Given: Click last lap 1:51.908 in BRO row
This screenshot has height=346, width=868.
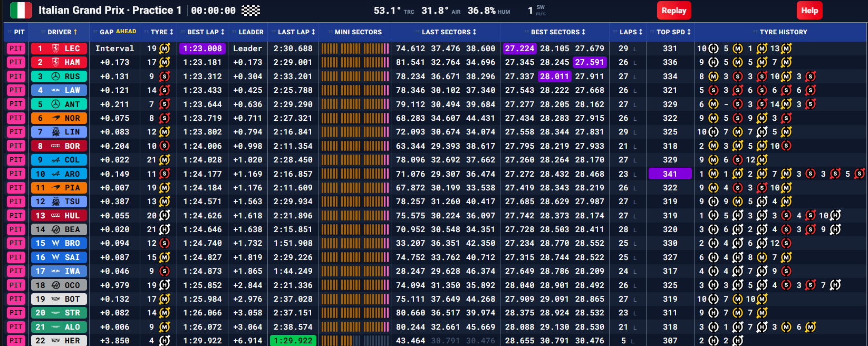Looking at the screenshot, I should click(293, 243).
